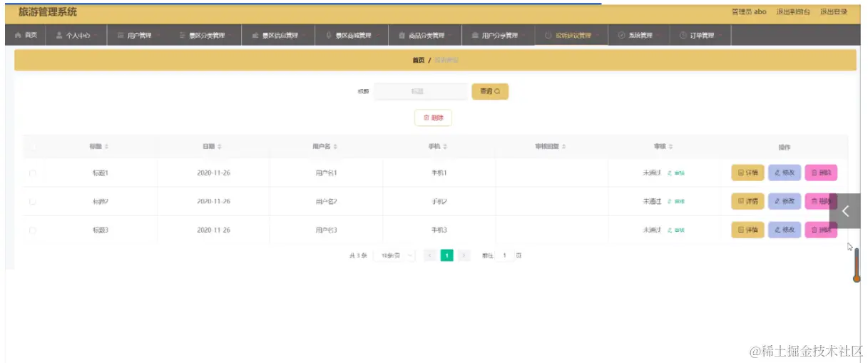Select page 1 in pagination
Viewport: 868px width, 363px height.
(x=446, y=255)
